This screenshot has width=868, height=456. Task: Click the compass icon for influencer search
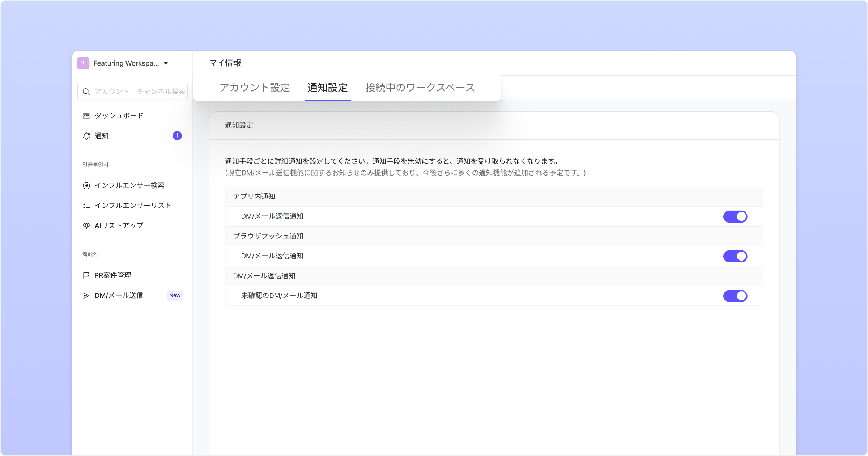tap(86, 186)
